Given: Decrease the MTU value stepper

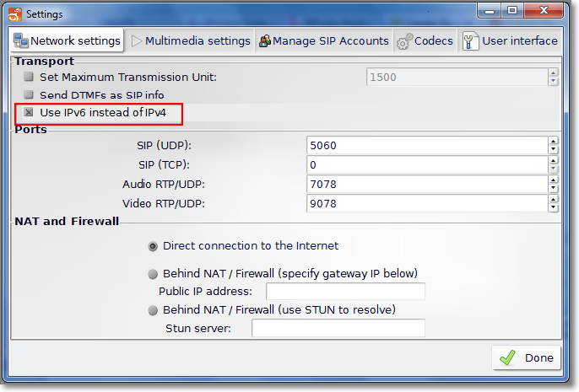Looking at the screenshot, I should pos(553,81).
